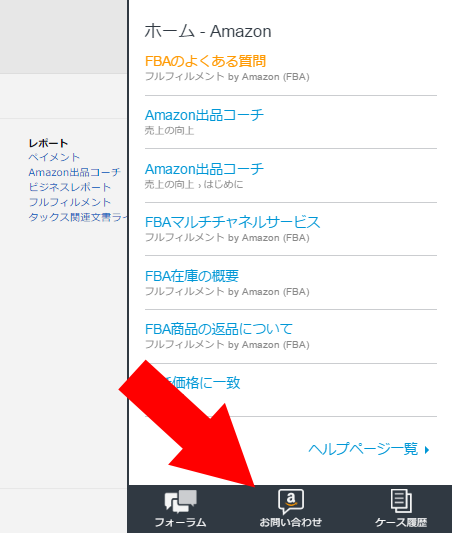Screen dimensions: 452x533
Task: Click the forum speech bubbles icon
Action: [x=180, y=501]
